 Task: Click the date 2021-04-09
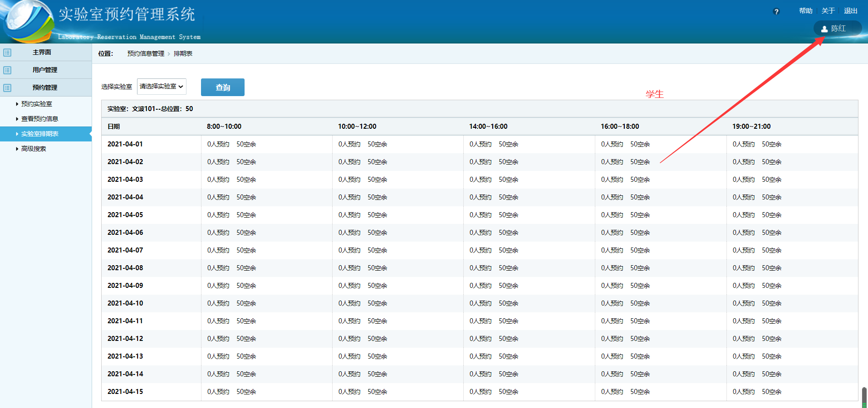tap(125, 286)
